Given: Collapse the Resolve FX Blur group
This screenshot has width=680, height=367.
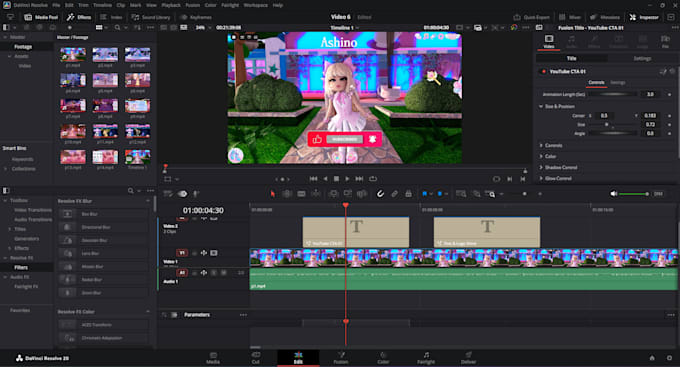Looking at the screenshot, I should click(x=148, y=201).
